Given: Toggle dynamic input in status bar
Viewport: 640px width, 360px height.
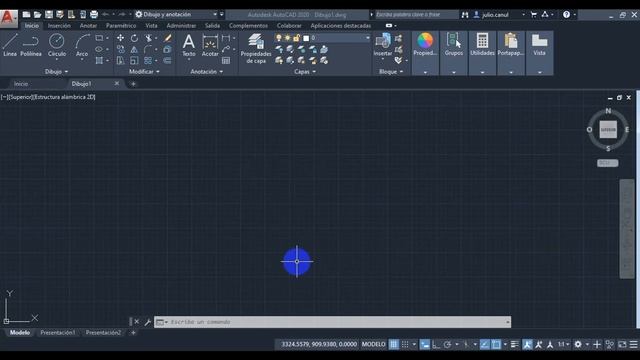Looking at the screenshot, I should (x=425, y=344).
